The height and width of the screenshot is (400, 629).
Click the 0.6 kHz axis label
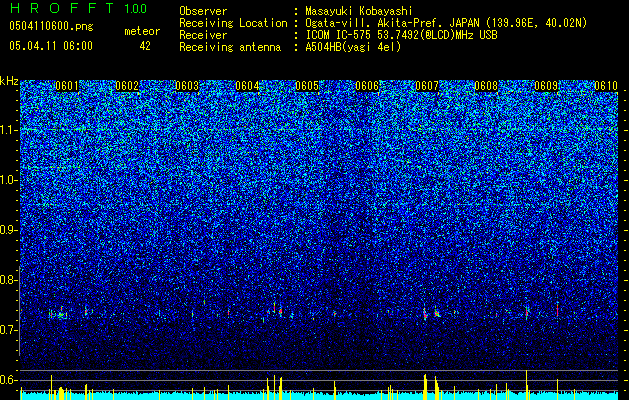tap(8, 380)
